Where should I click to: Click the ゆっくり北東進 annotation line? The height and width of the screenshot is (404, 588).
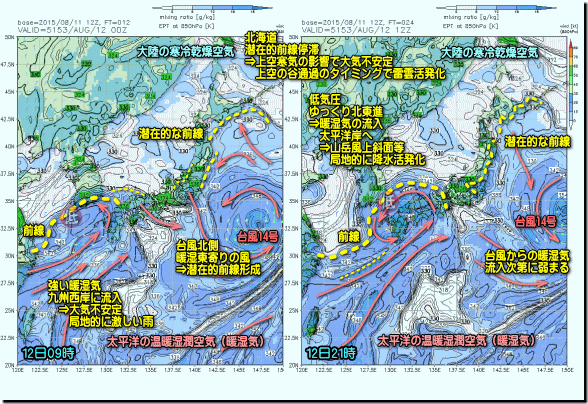point(346,111)
